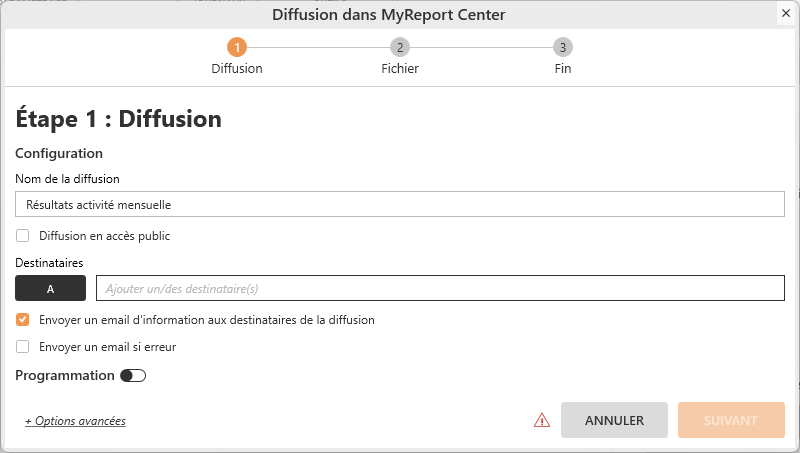Click the 'Étape 1 : Diffusion' heading

[118, 119]
